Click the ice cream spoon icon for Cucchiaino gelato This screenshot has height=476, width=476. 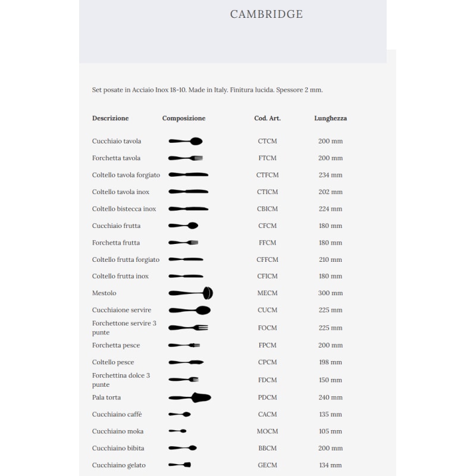coord(180,465)
